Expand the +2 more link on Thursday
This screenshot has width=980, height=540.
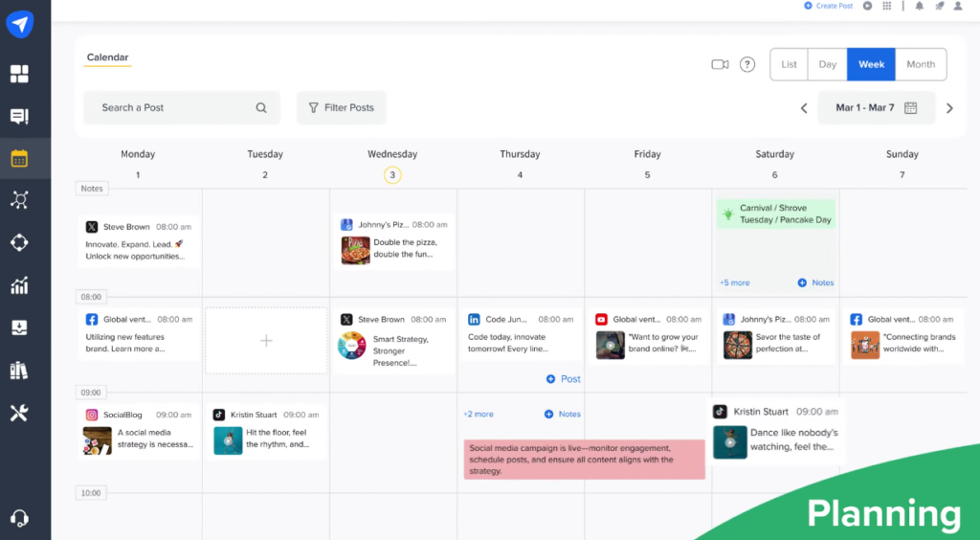tap(479, 414)
